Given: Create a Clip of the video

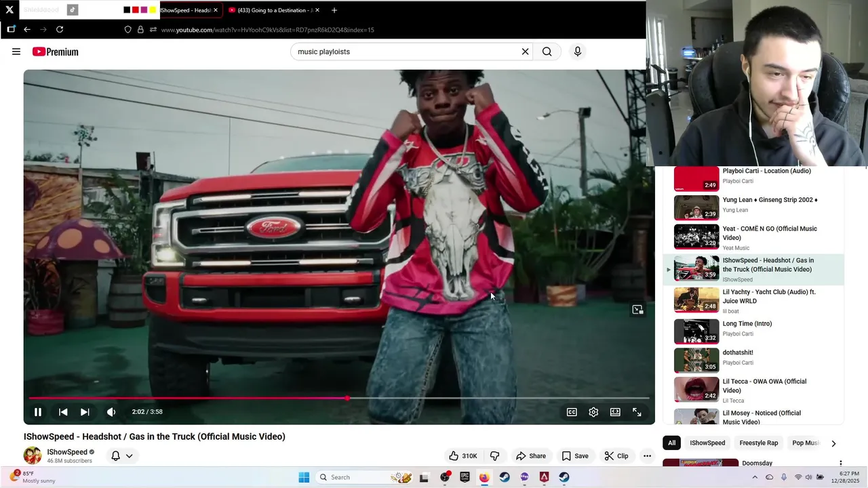Looking at the screenshot, I should (616, 456).
